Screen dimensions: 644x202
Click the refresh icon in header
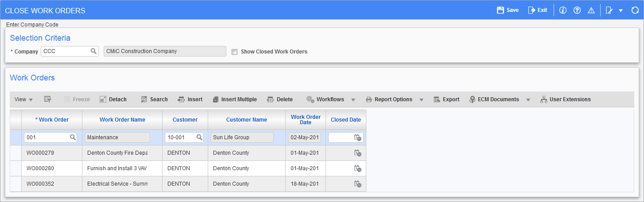coord(635,10)
